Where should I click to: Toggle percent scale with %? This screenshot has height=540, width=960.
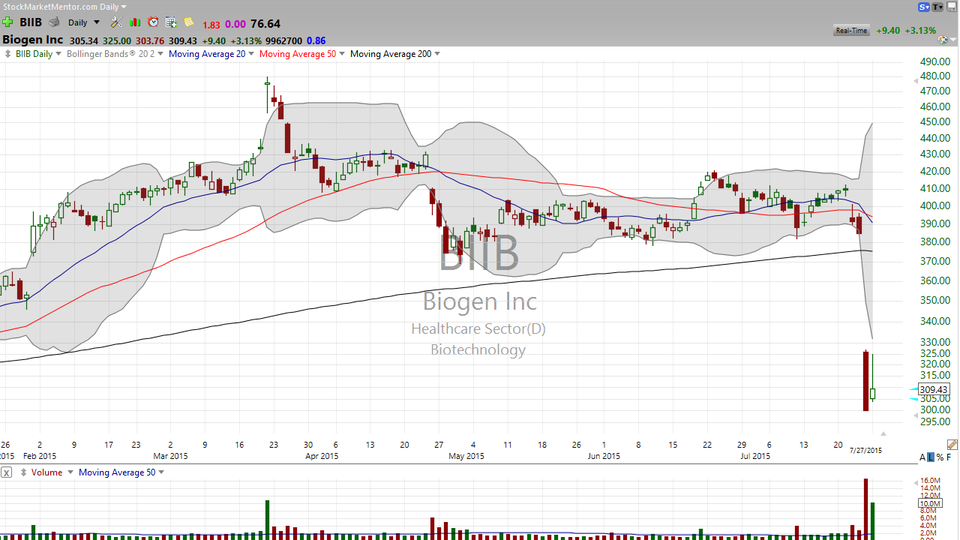(x=940, y=457)
